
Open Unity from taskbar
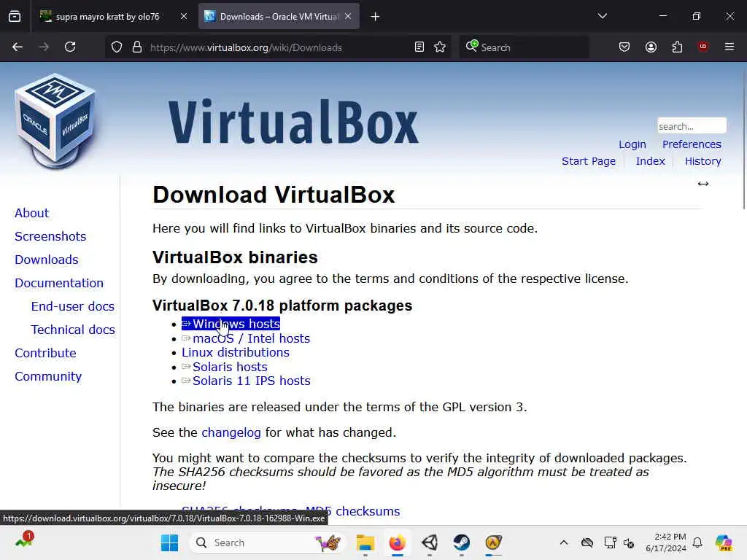[429, 542]
